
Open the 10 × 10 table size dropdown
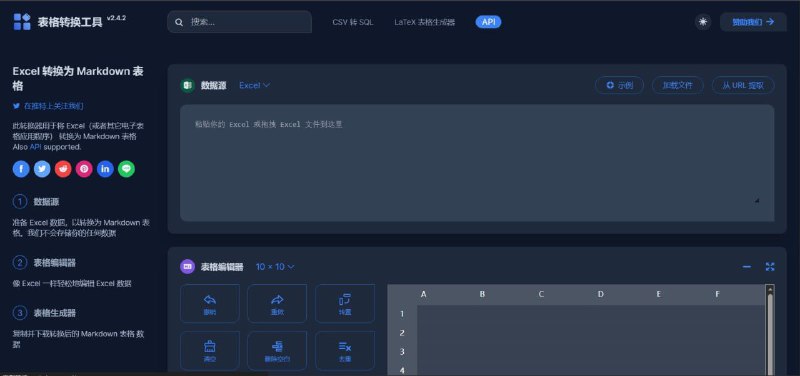click(x=275, y=266)
